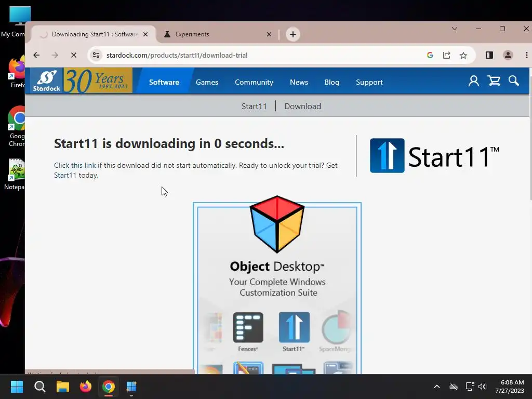The image size is (532, 399).
Task: Open the Support menu
Action: (x=369, y=82)
